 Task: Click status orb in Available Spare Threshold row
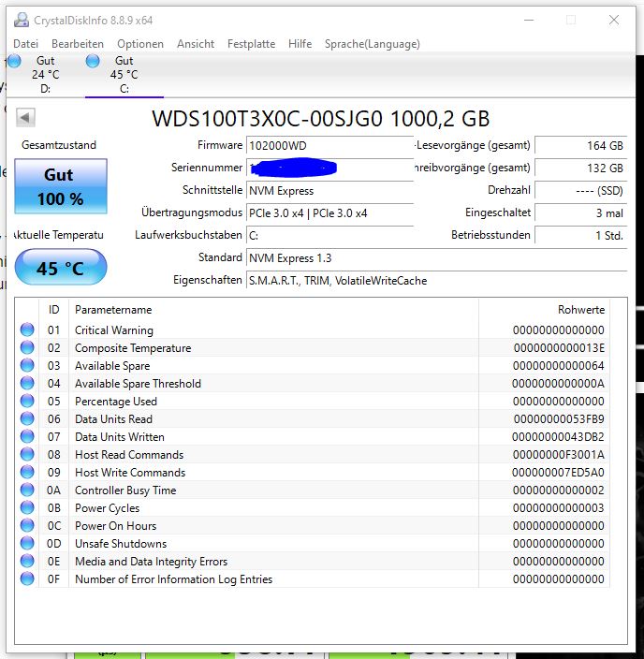(27, 383)
